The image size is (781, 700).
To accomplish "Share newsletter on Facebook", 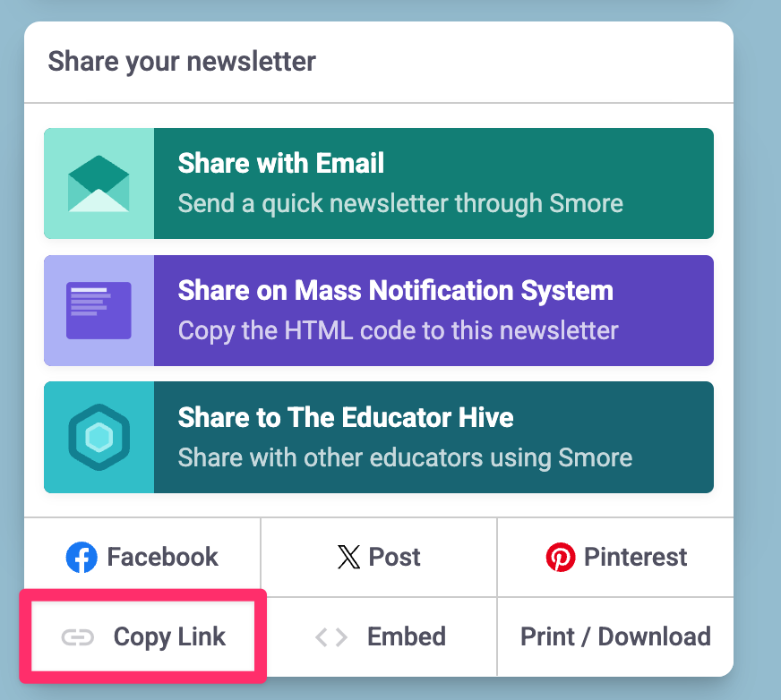I will (x=143, y=557).
